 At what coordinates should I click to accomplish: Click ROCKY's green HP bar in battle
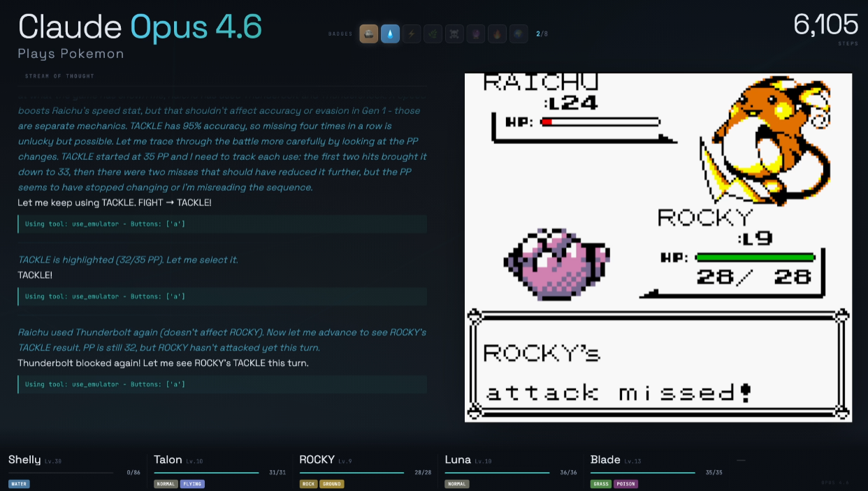click(x=755, y=258)
